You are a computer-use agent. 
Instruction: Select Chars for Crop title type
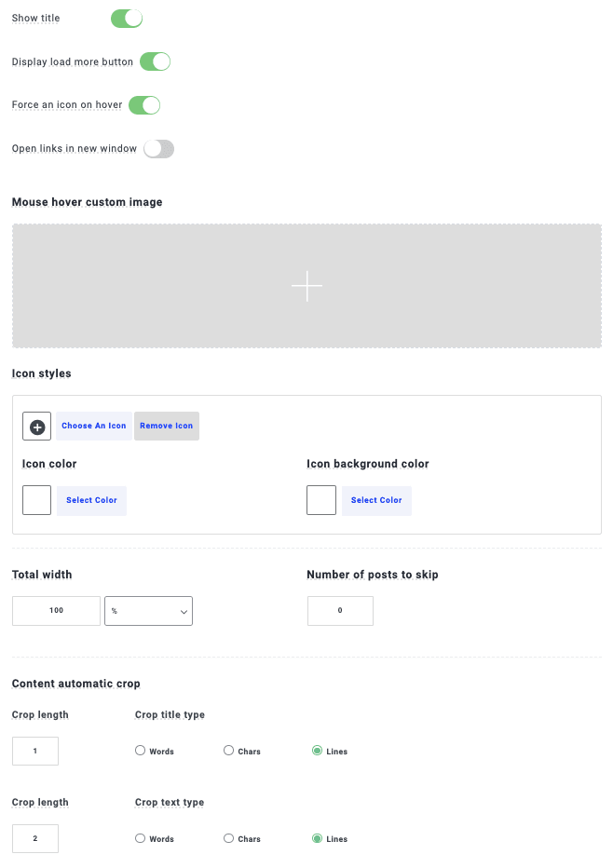(x=229, y=751)
